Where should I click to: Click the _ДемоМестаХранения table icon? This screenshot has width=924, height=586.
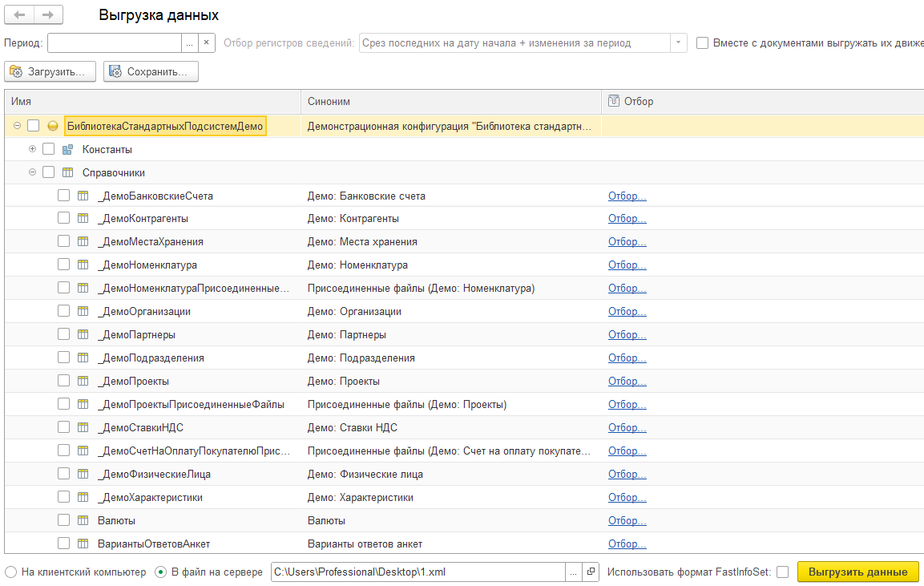83,242
